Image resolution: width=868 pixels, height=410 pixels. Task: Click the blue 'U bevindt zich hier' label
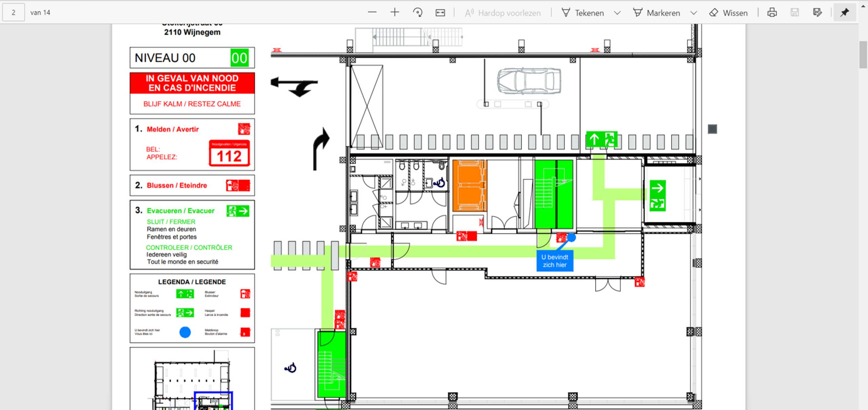555,261
